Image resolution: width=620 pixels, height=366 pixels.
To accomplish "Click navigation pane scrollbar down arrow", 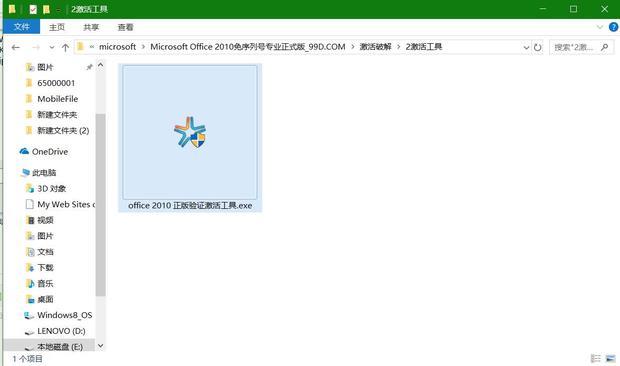I will pyautogui.click(x=100, y=346).
